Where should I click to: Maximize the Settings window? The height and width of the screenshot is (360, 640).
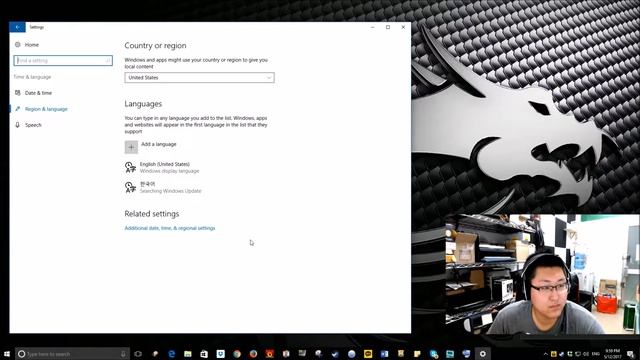point(388,27)
